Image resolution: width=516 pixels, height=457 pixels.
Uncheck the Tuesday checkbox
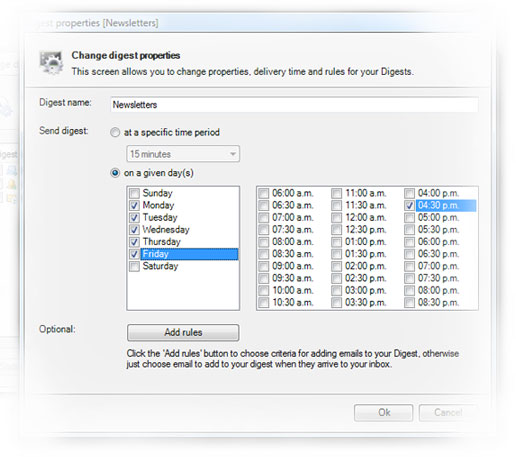coord(134,218)
